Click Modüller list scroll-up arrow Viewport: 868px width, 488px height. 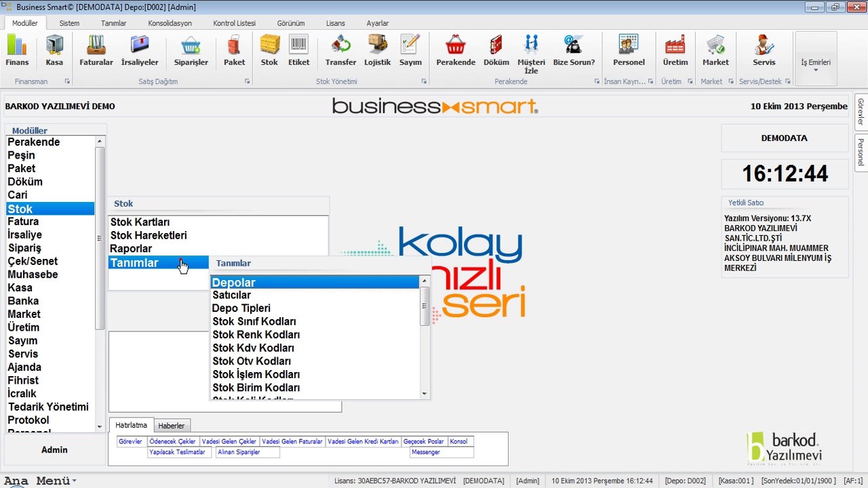pyautogui.click(x=100, y=142)
